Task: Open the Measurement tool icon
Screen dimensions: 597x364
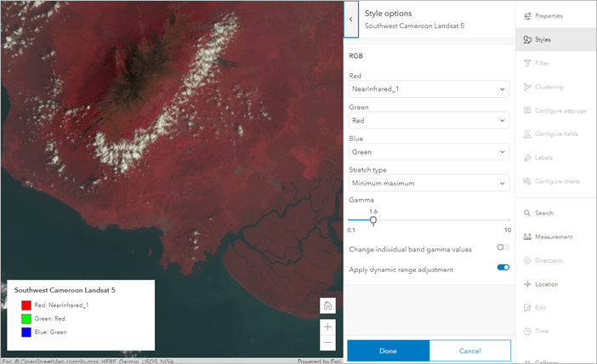Action: point(527,236)
